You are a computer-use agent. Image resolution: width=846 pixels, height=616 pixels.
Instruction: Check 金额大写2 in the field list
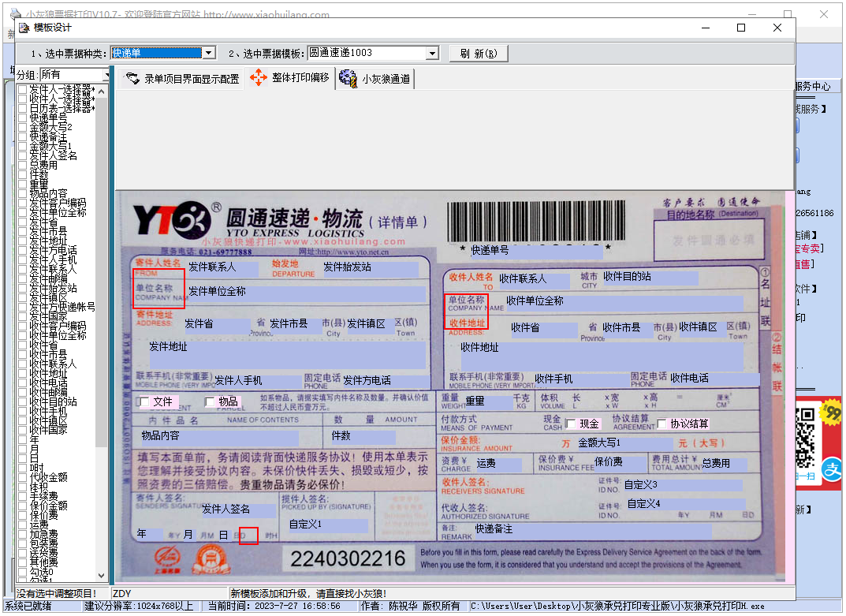23,128
